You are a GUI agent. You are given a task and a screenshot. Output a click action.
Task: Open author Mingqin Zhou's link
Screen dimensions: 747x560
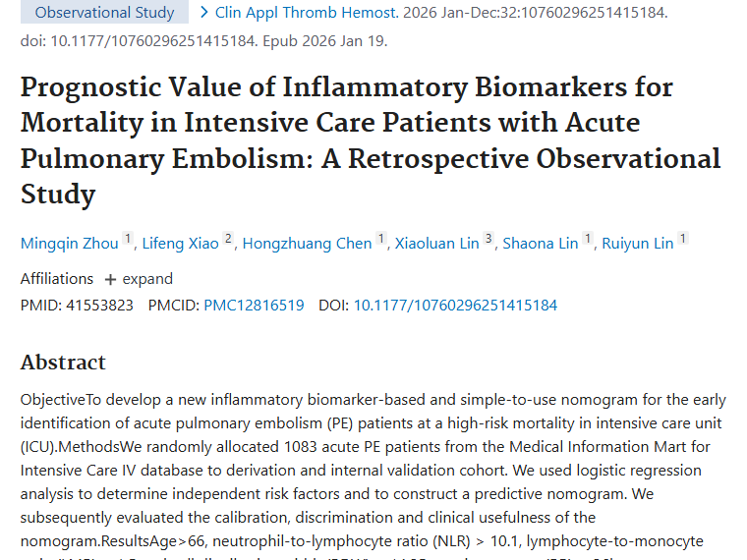(x=69, y=244)
